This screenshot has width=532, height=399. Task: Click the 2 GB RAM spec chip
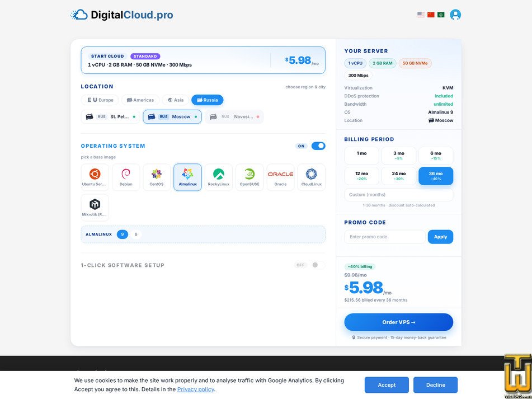click(x=383, y=63)
